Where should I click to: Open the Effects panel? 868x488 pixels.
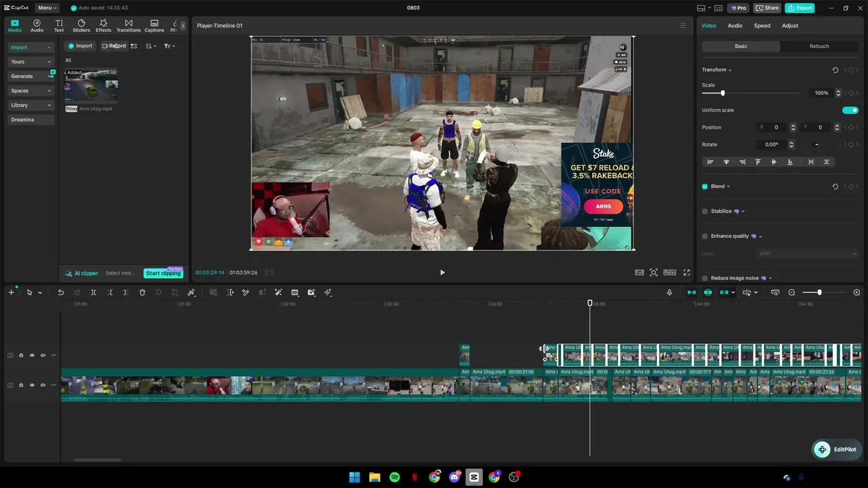[103, 26]
